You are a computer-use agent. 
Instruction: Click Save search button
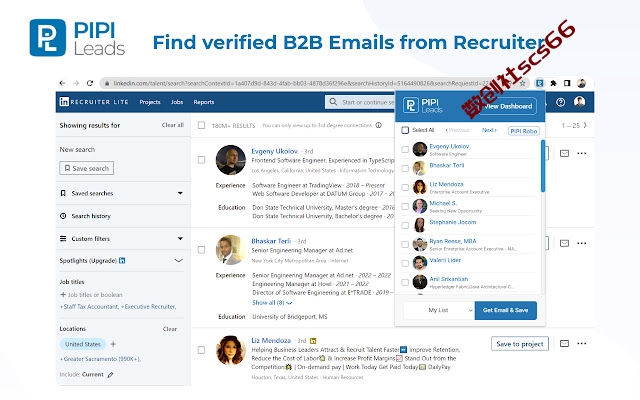pyautogui.click(x=87, y=168)
